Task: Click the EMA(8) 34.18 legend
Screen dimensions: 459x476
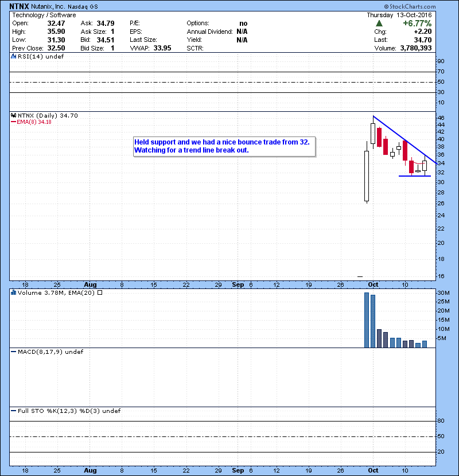Action: (x=32, y=122)
